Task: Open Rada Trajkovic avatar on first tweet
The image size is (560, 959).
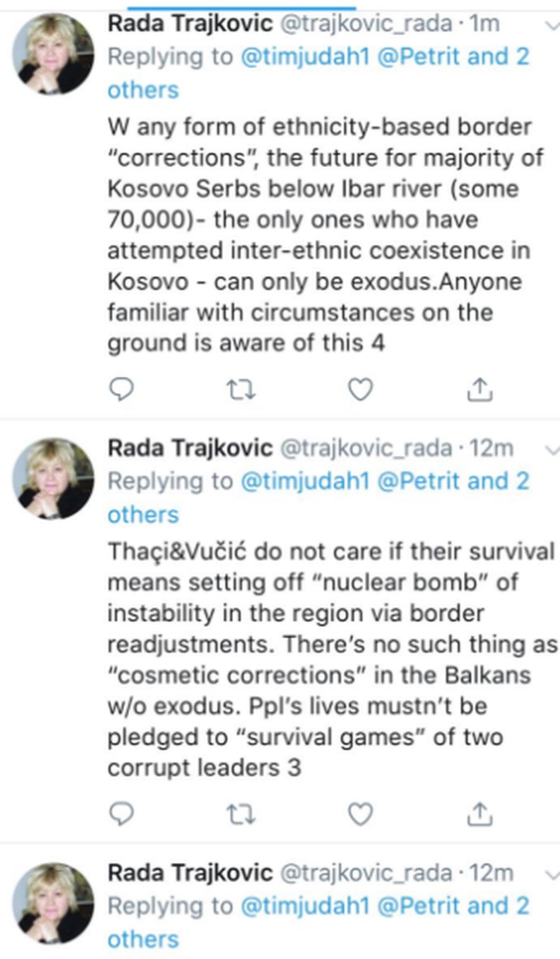Action: 53,54
